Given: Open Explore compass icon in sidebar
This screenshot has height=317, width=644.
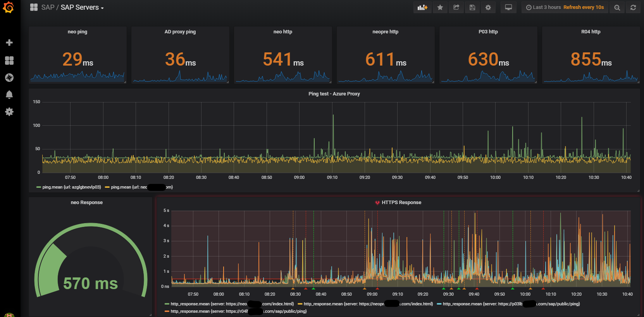Looking at the screenshot, I should tap(9, 78).
